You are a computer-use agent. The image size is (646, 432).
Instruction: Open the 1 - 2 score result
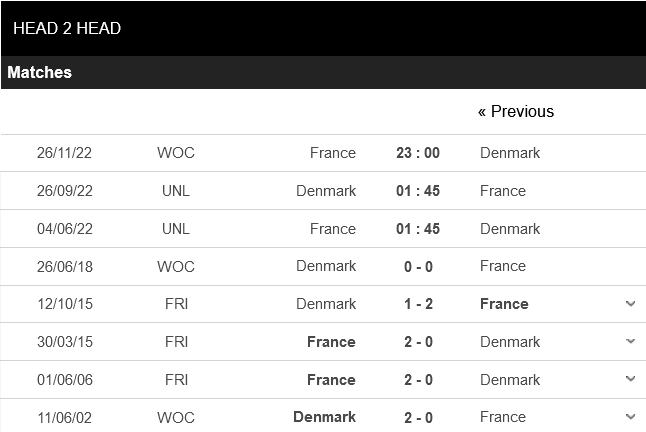[x=418, y=304]
